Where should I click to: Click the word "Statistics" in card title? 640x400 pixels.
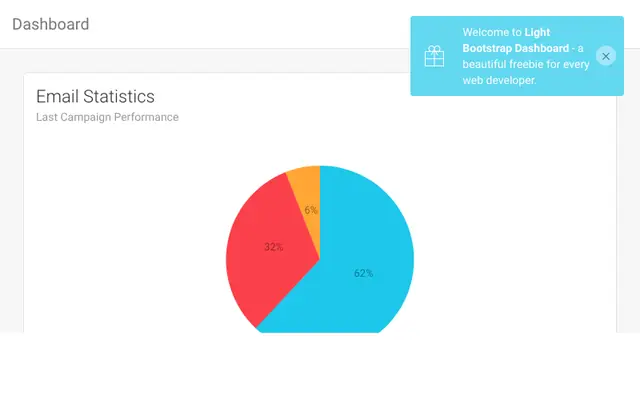[x=119, y=97]
